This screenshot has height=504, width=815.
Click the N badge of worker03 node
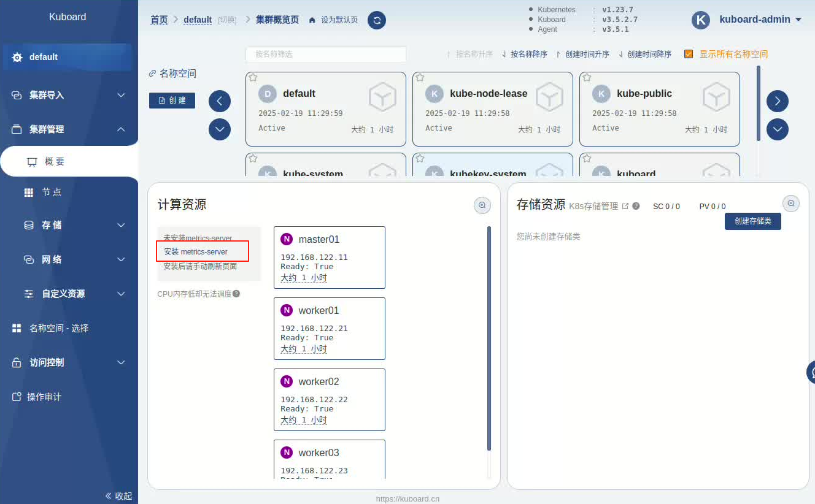[x=287, y=452]
